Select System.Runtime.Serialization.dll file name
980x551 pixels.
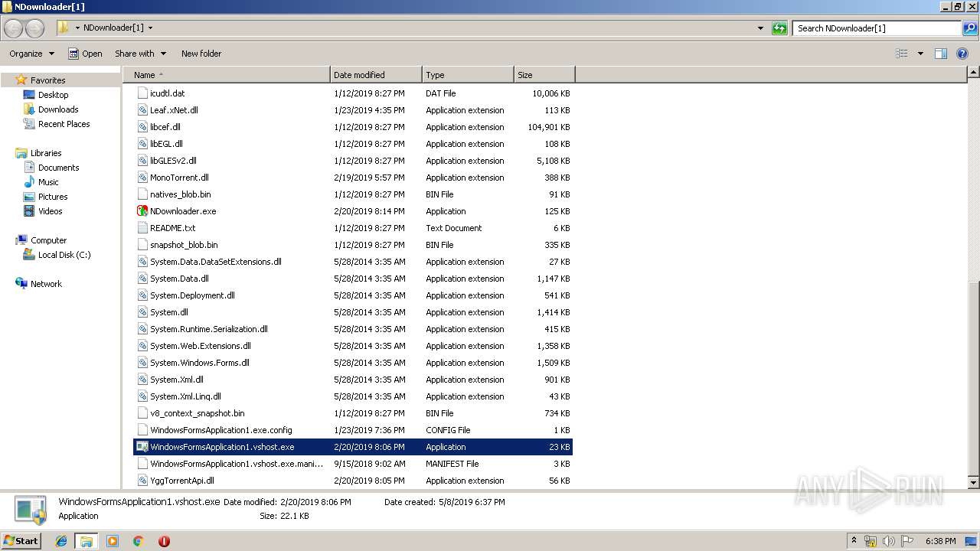(x=209, y=329)
